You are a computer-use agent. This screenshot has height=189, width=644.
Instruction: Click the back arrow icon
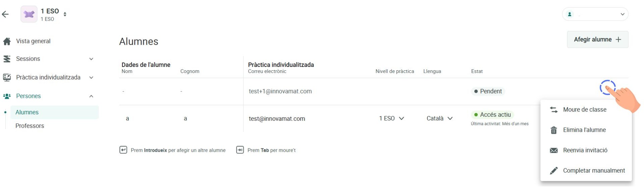click(x=5, y=14)
